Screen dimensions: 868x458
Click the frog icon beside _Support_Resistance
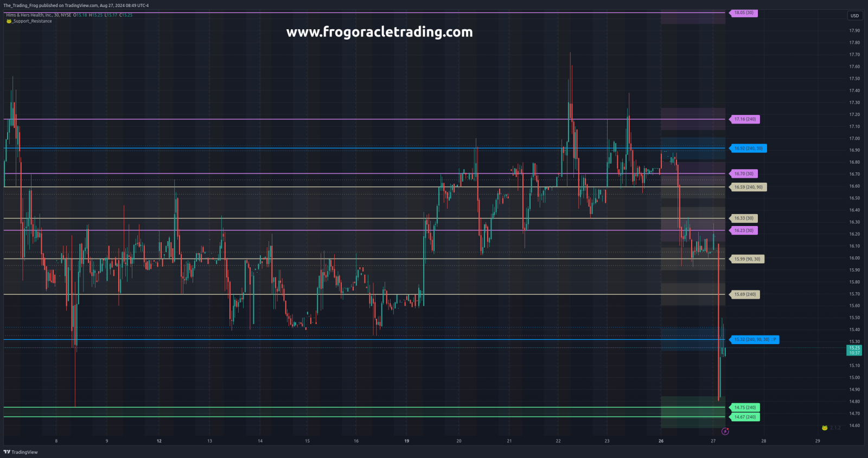tap(9, 21)
